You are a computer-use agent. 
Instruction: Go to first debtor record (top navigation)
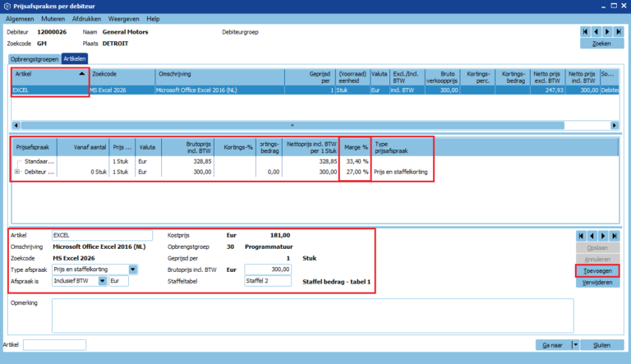(585, 31)
